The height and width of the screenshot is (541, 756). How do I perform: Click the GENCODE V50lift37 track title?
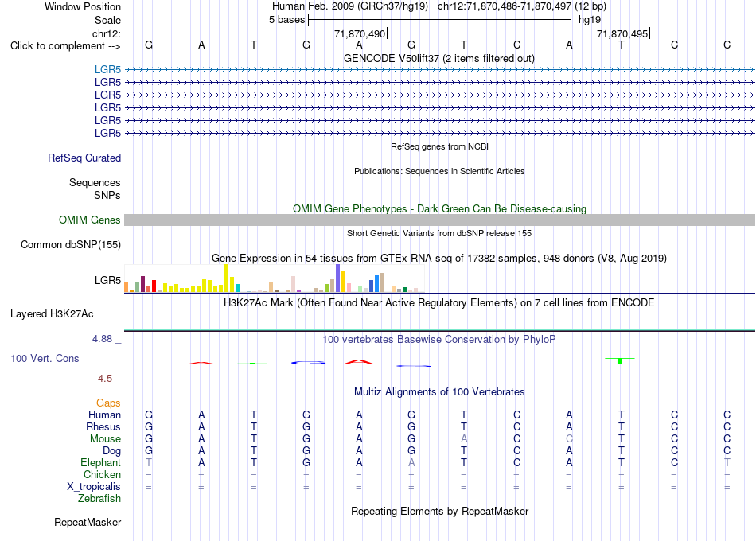click(439, 58)
